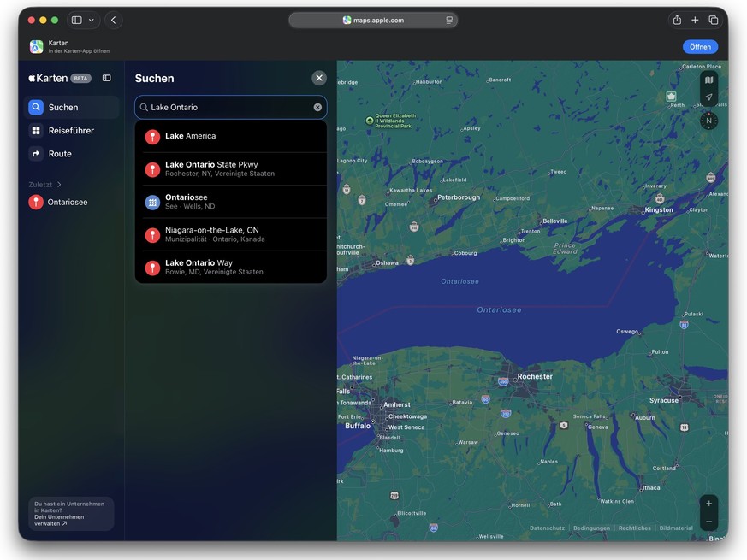Click Amherst label on map
This screenshot has width=747, height=560.
(x=397, y=404)
